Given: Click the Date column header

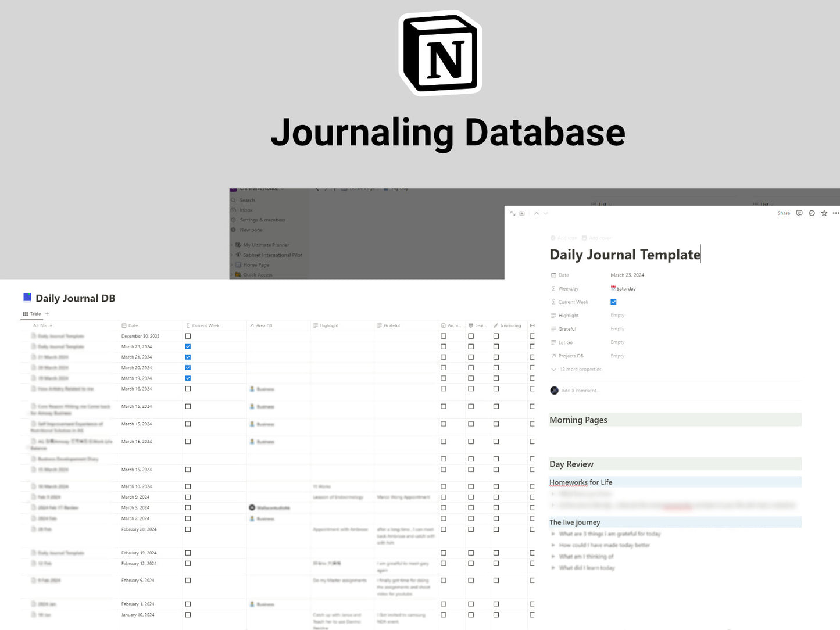Looking at the screenshot, I should point(130,325).
